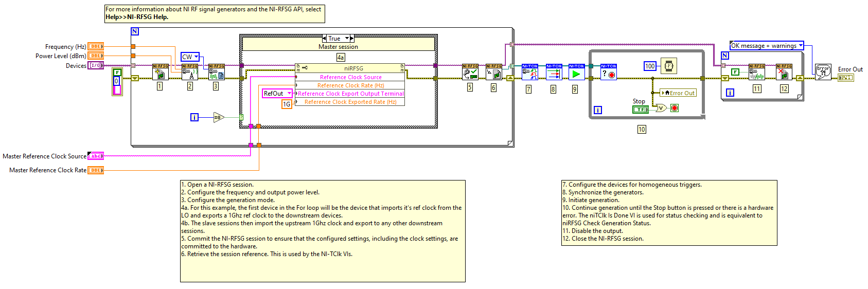Click the Error Out indicator terminal
Viewport: 868px width, 289px height.
coord(845,78)
